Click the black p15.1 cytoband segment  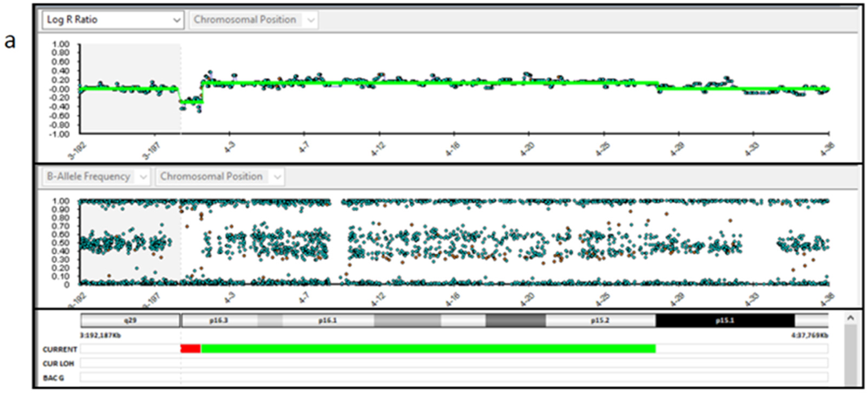725,320
